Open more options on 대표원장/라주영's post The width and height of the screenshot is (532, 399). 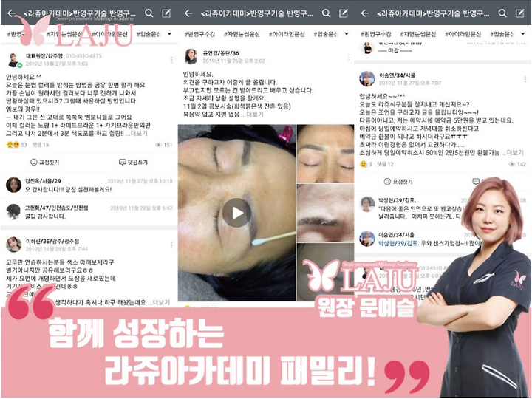(x=171, y=60)
